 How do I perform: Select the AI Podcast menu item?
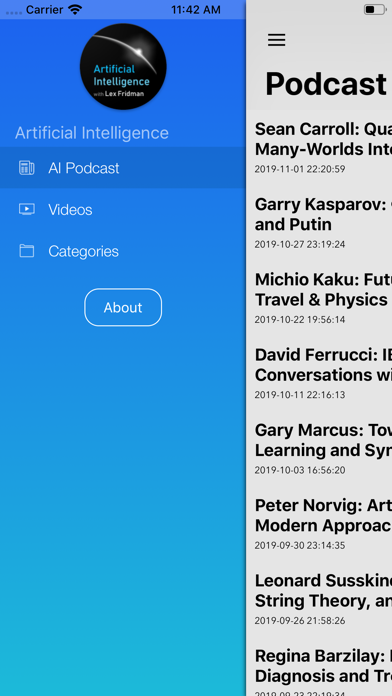(x=123, y=168)
